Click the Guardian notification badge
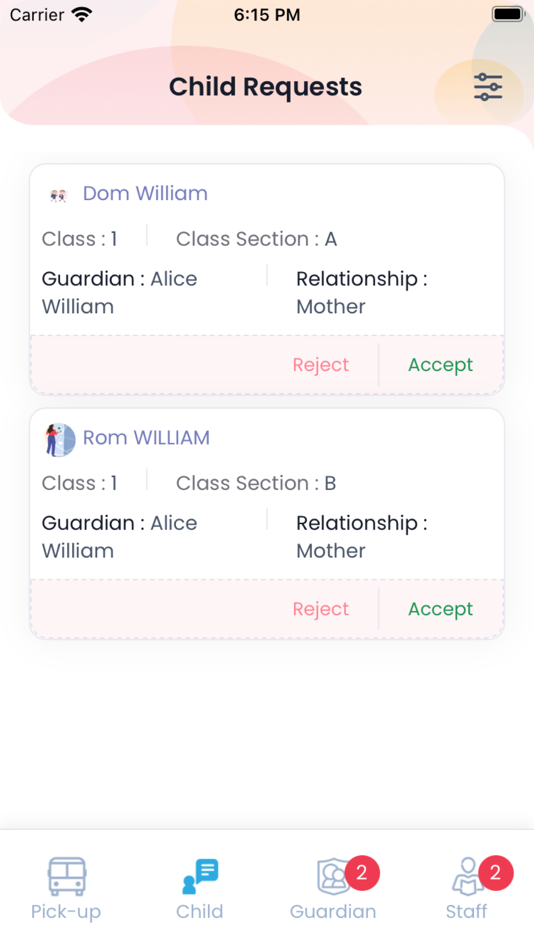534x950 pixels. click(x=362, y=872)
